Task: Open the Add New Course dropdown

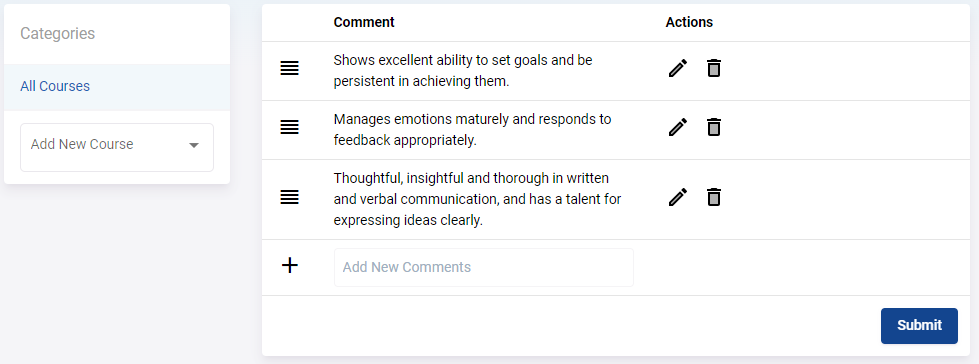Action: (x=117, y=147)
